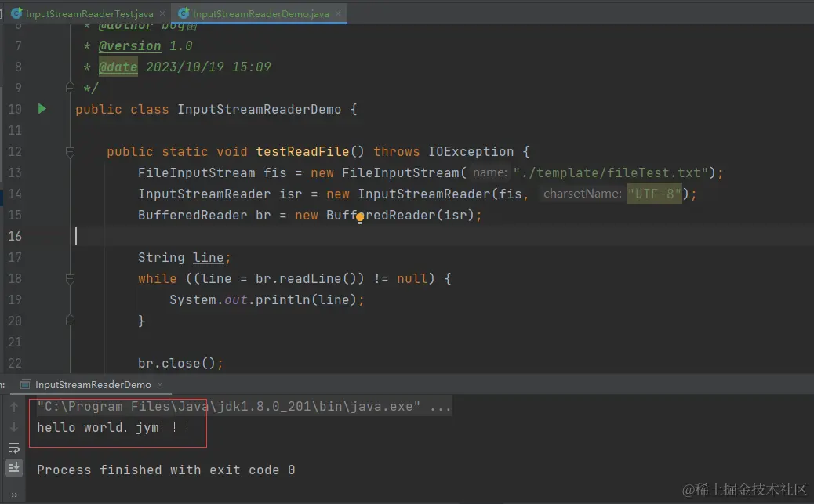This screenshot has height=504, width=814.
Task: Click line number 16 in the gutter
Action: click(15, 236)
